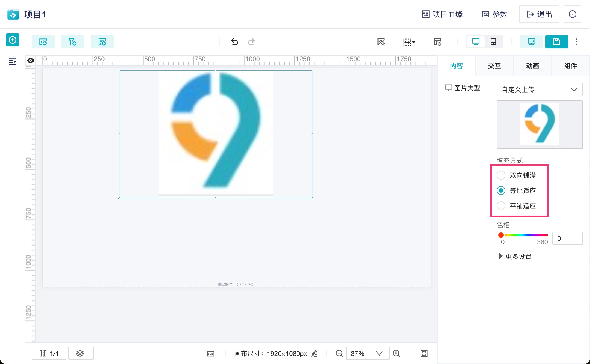Viewport: 590px width, 364px height.
Task: Click the undo arrow icon
Action: (x=234, y=42)
